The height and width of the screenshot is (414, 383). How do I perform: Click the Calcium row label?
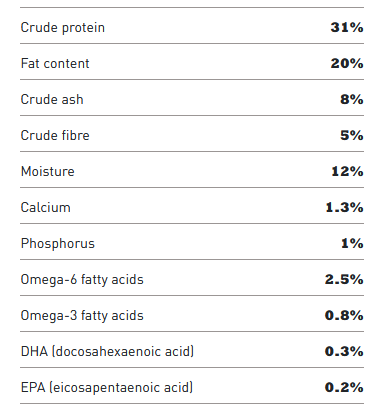point(46,207)
